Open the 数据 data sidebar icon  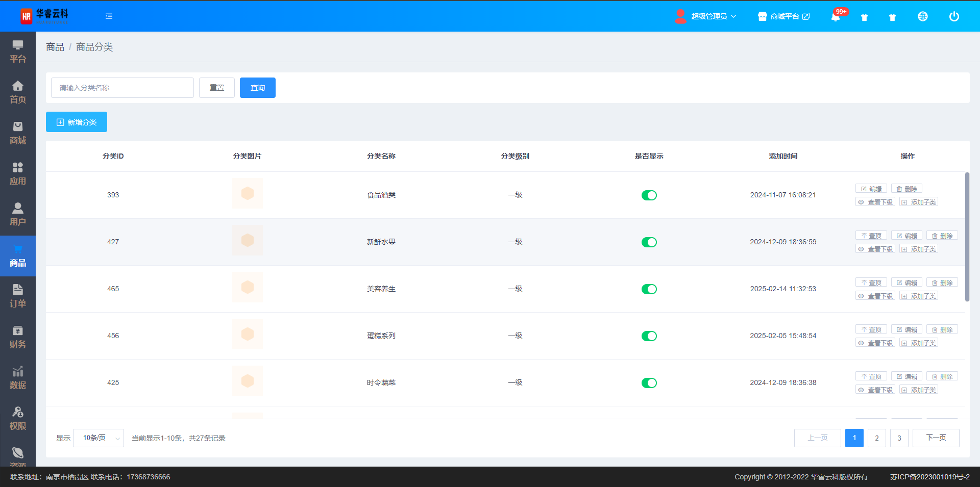coord(18,378)
